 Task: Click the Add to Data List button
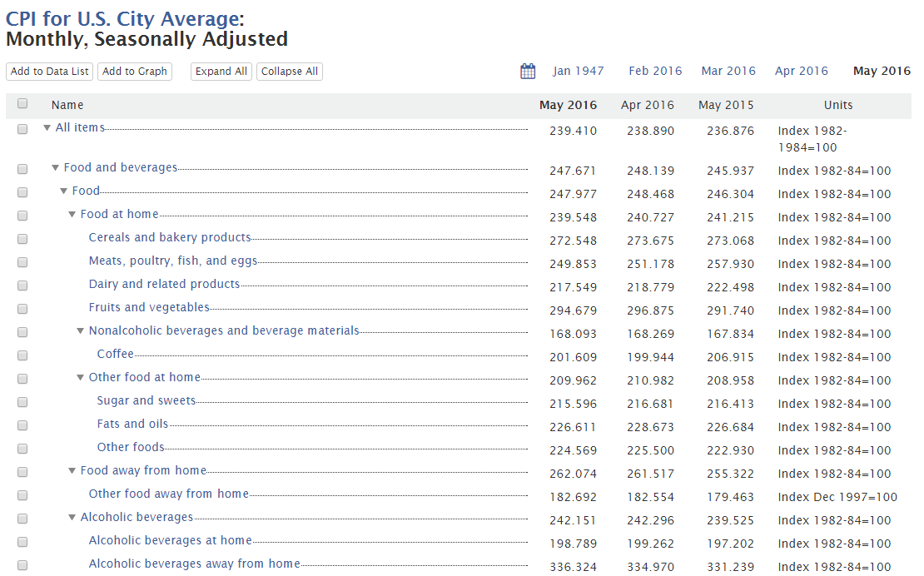(50, 72)
